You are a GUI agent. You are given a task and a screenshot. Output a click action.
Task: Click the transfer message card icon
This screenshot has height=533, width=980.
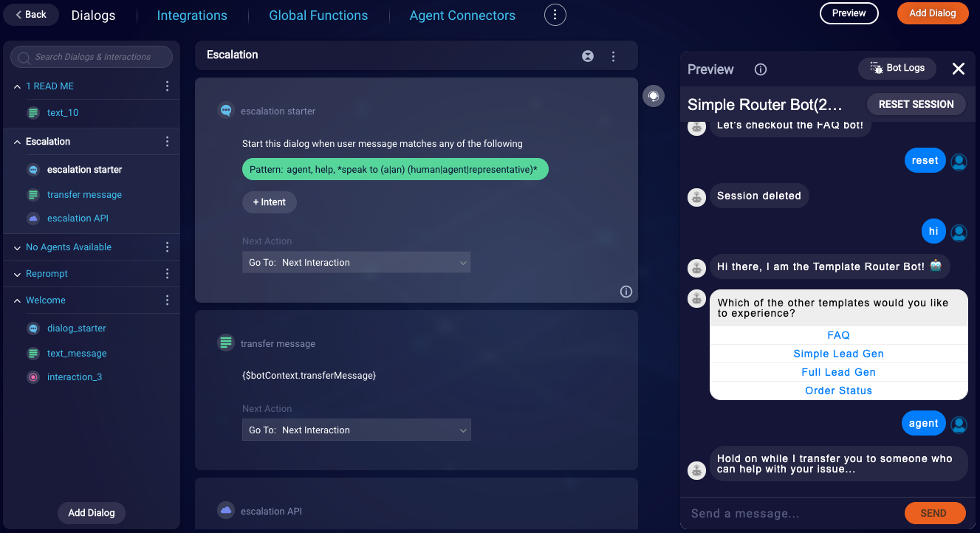pos(226,343)
